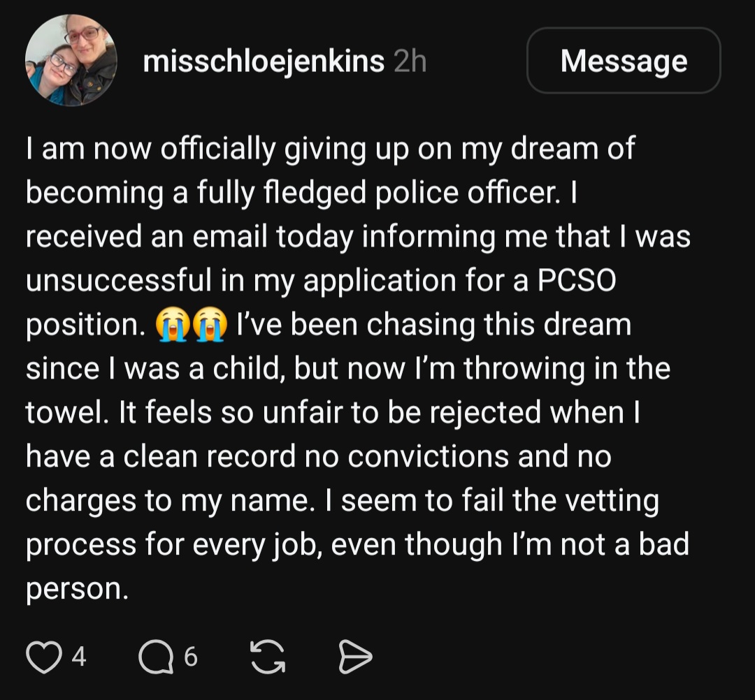View the like count of 4

click(79, 657)
